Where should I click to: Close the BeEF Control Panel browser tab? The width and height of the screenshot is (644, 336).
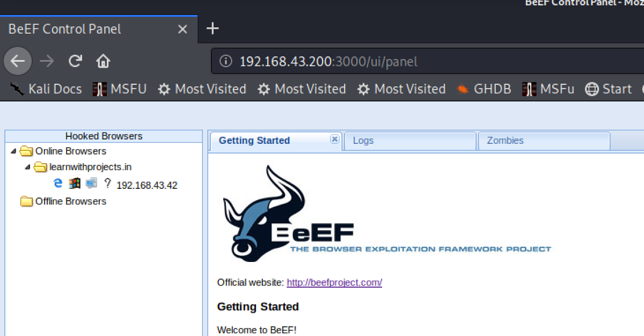182,29
